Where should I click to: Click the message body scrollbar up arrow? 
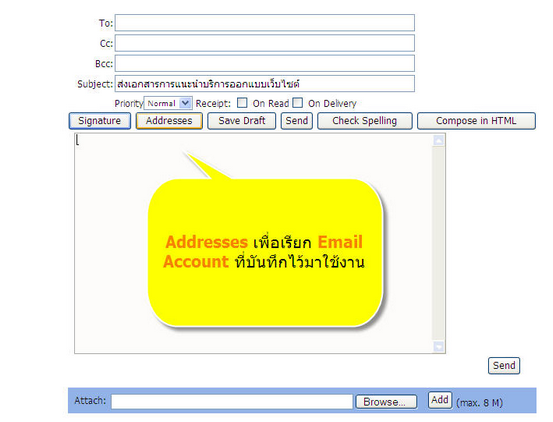click(x=438, y=141)
